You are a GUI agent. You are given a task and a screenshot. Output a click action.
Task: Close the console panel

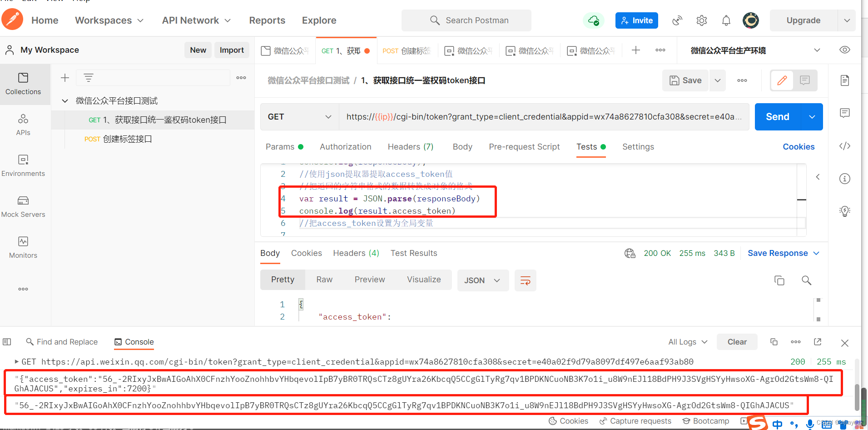[845, 343]
